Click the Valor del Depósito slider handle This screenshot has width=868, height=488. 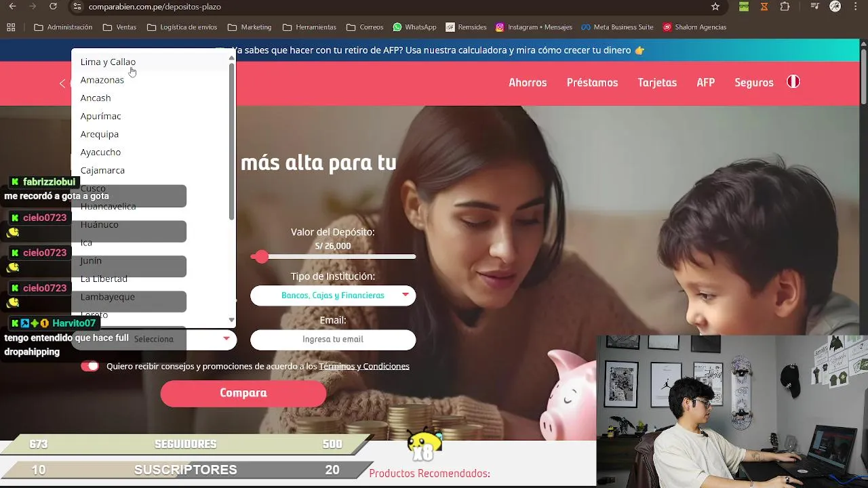(x=262, y=257)
